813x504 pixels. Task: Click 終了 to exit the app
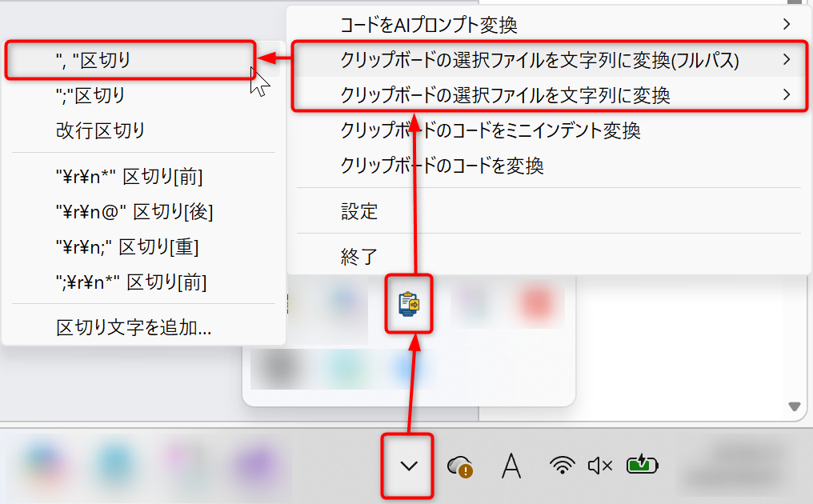point(359,257)
